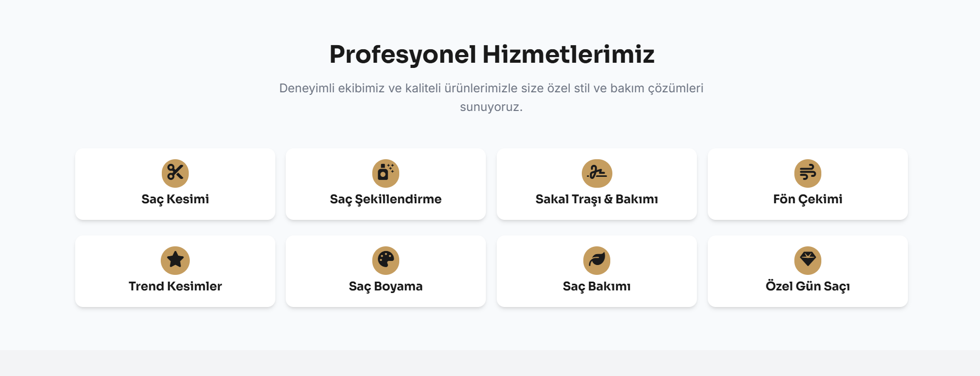The height and width of the screenshot is (376, 980).
Task: Open the Trend Kesimler title text
Action: click(x=175, y=286)
